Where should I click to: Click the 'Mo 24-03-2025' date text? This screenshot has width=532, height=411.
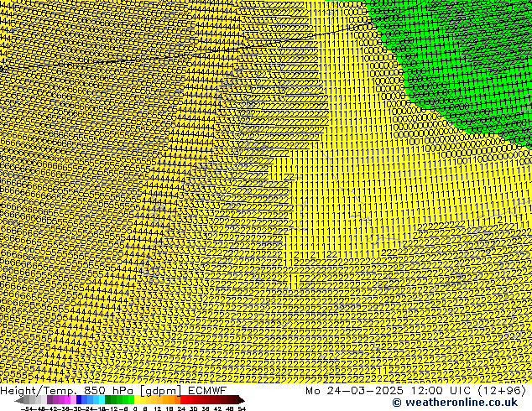click(x=355, y=391)
